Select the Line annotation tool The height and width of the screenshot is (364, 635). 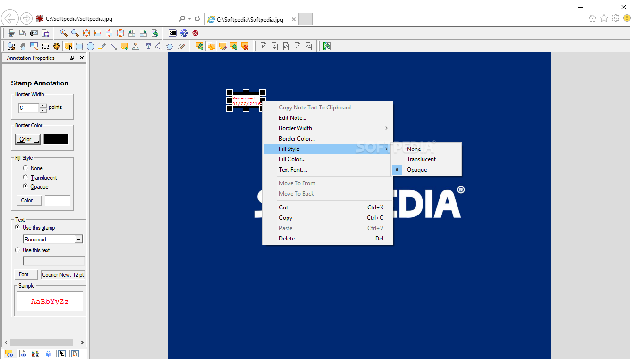coord(113,46)
